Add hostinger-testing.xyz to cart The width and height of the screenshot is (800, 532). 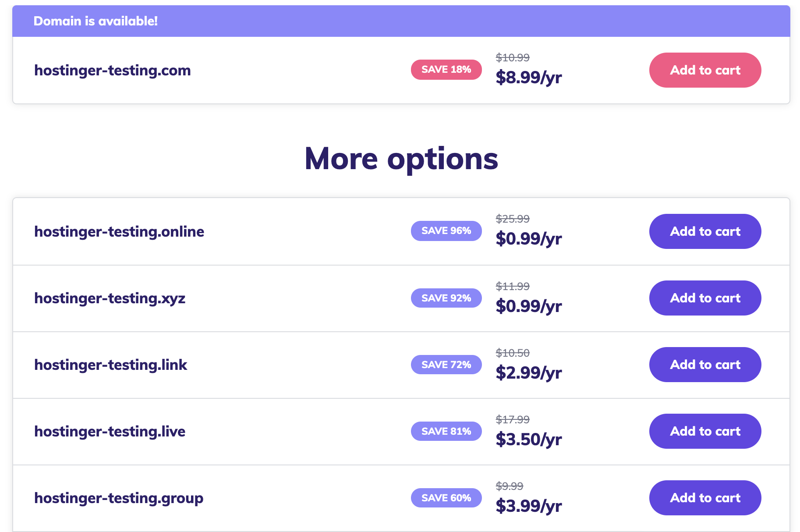point(704,298)
